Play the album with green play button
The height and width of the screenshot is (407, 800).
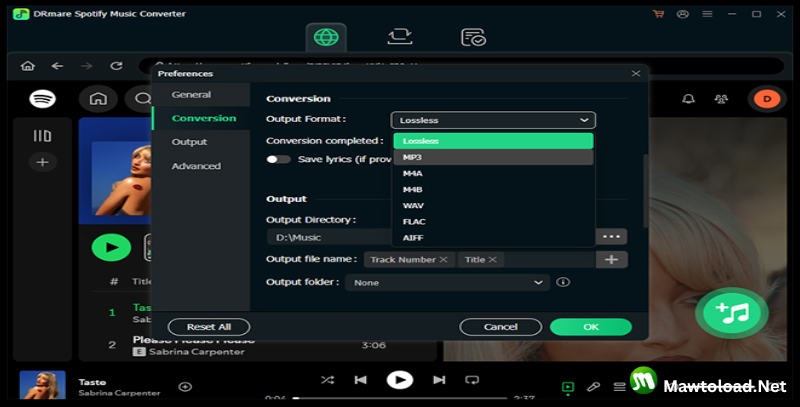[x=111, y=247]
